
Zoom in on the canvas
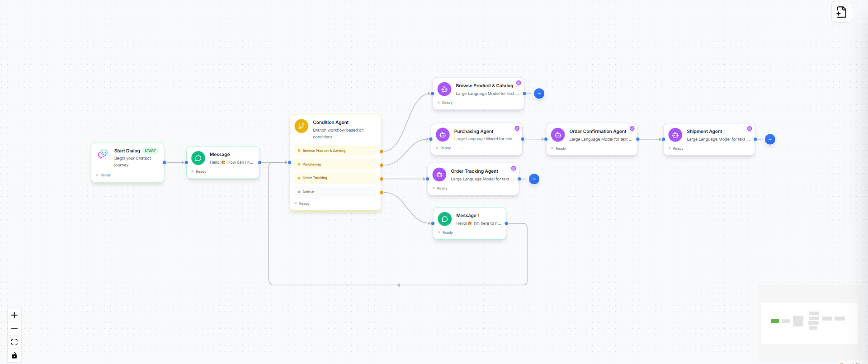pyautogui.click(x=14, y=315)
